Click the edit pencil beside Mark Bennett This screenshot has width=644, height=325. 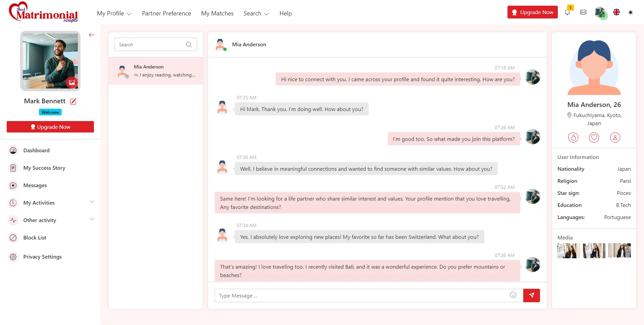(x=73, y=101)
